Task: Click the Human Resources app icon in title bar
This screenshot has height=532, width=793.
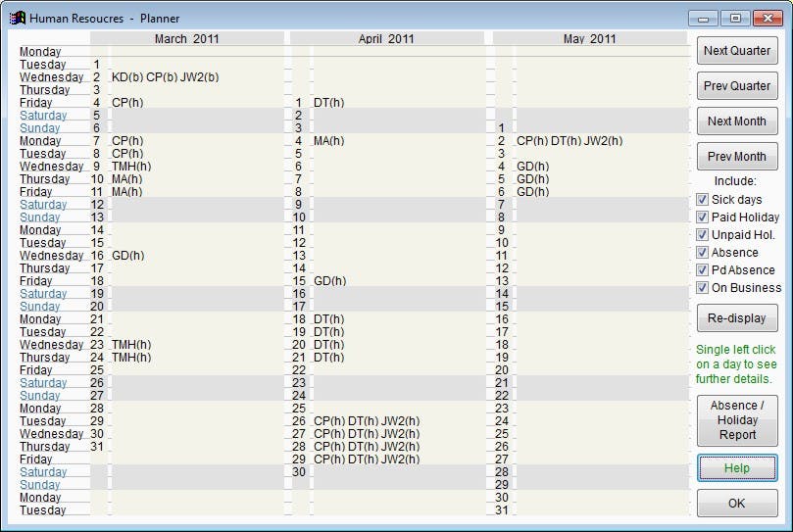Action: click(x=18, y=19)
